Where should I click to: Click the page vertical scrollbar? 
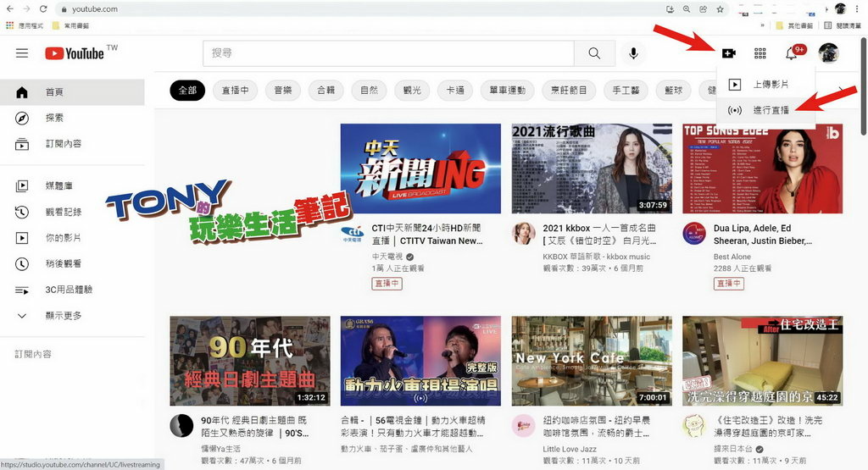[864, 86]
